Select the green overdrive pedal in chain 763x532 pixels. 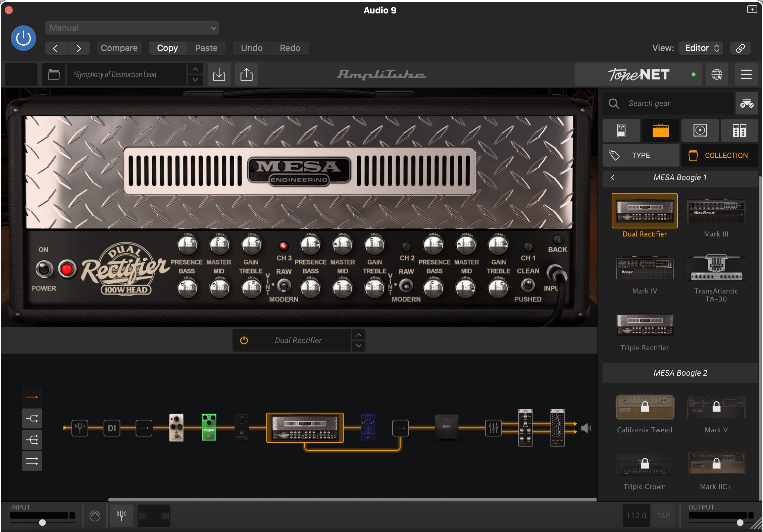click(x=209, y=427)
